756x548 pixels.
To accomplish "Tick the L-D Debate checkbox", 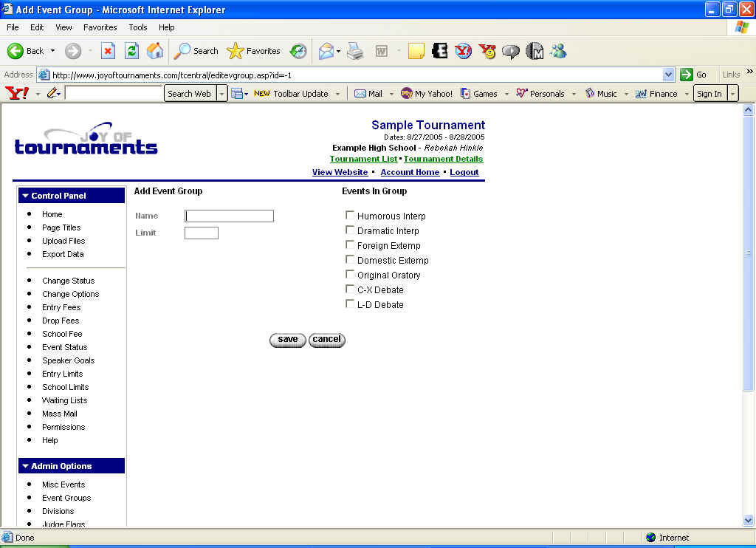I will (350, 304).
